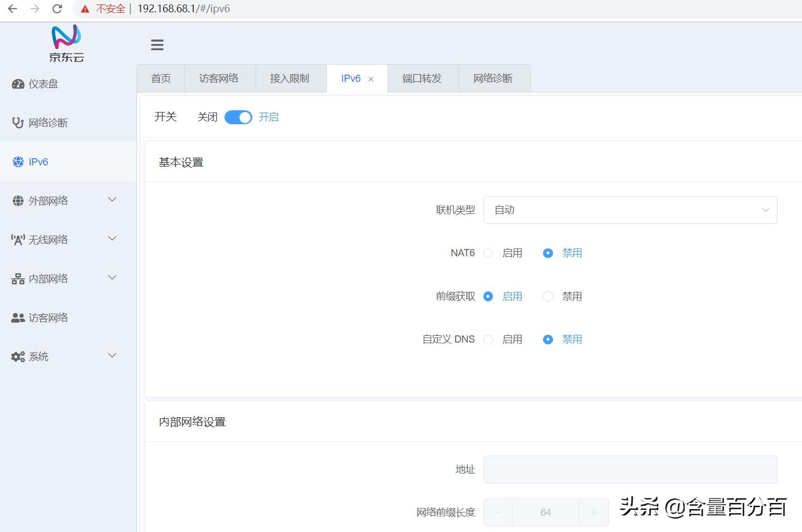Image resolution: width=802 pixels, height=532 pixels.
Task: Switch to the 端口转发 tab
Action: (423, 78)
